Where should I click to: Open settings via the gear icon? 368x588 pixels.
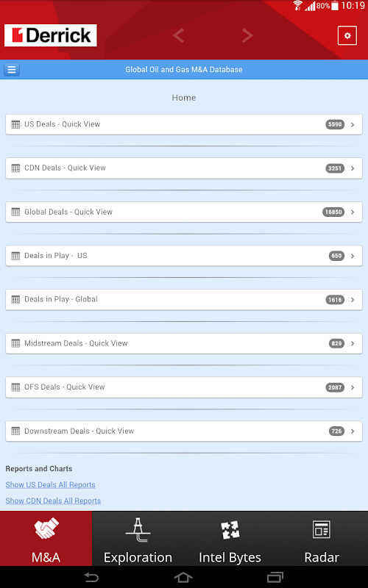[347, 35]
